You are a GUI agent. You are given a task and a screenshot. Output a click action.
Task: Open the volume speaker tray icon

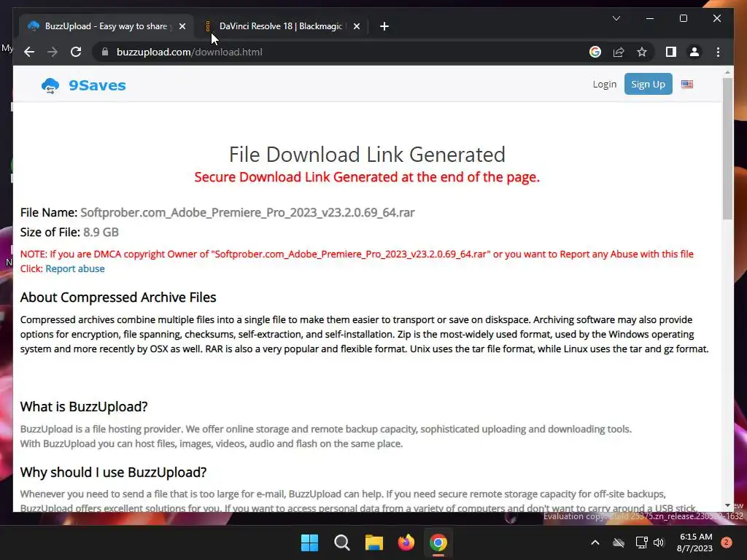[x=659, y=542]
